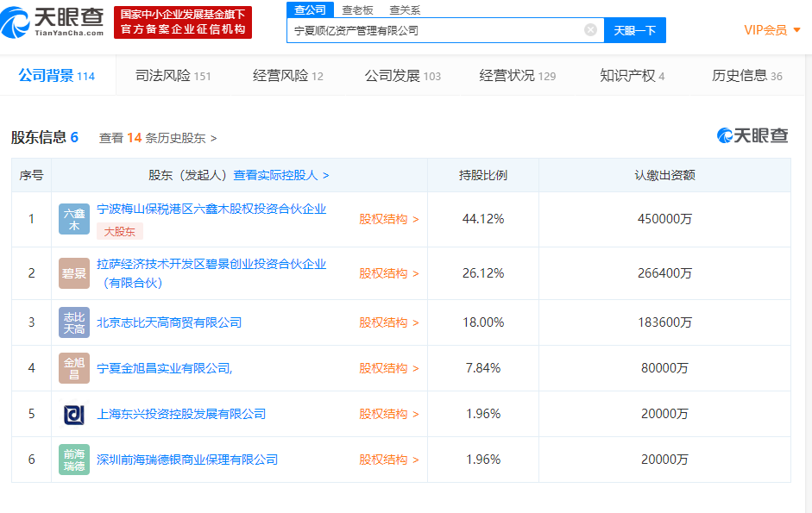Screen dimensions: 812x513
Task: Open the 前海瑞德 shareholder avatar icon
Action: click(74, 460)
